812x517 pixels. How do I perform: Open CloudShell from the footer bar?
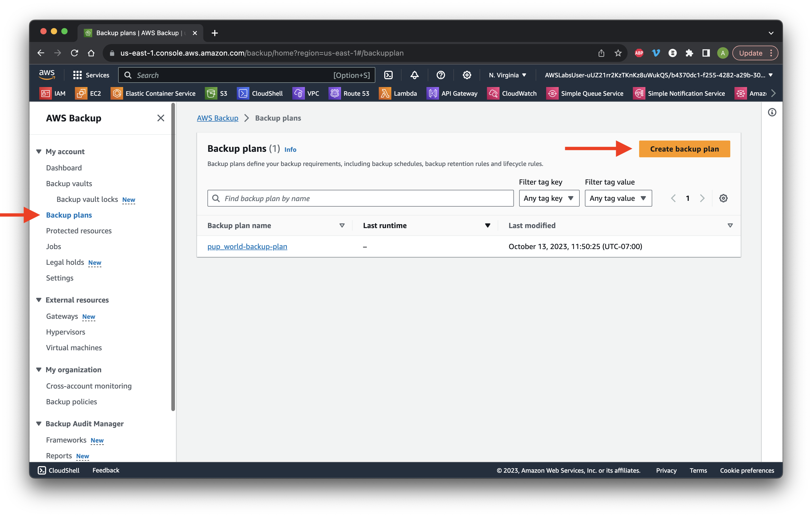(58, 470)
